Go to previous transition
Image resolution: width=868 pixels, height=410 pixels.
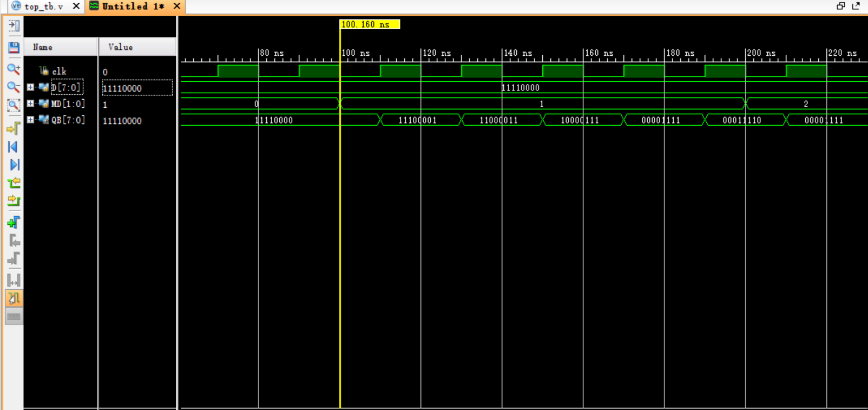(14, 183)
